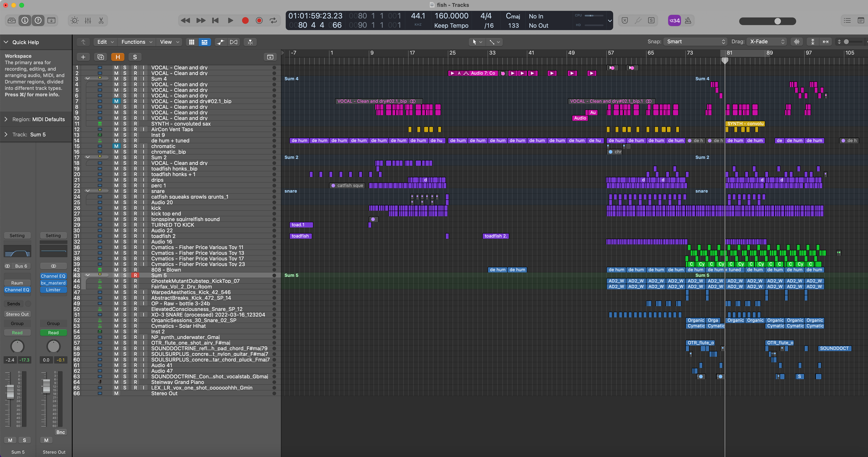Expand Region: MIDI Defaults inspector

pyautogui.click(x=6, y=119)
